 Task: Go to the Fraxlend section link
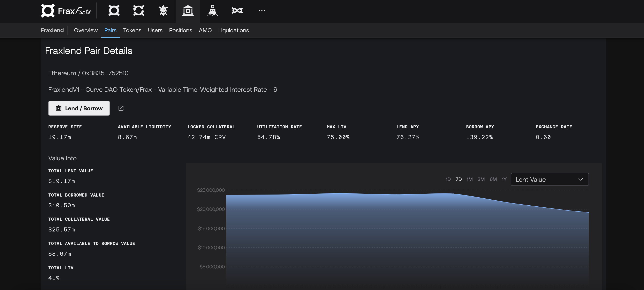pos(52,30)
